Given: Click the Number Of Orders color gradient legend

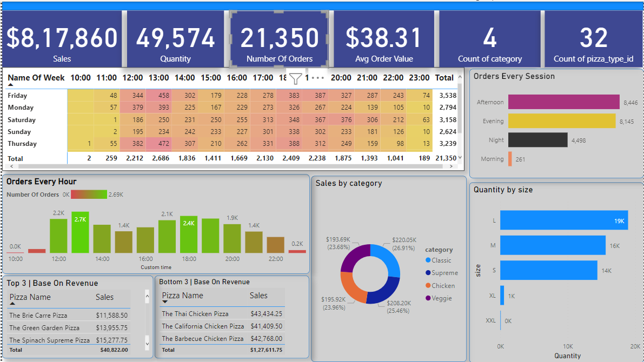Looking at the screenshot, I should coord(89,195).
